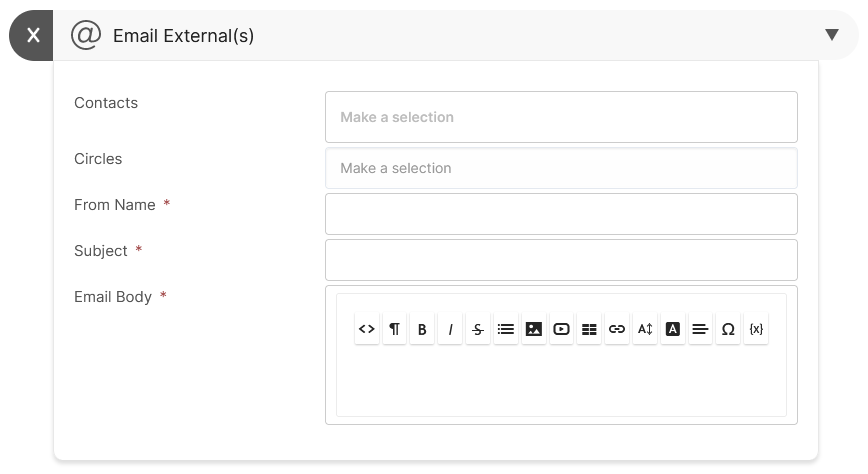Image resolution: width=868 pixels, height=474 pixels.
Task: Collapse the Email External(s) panel
Action: click(x=831, y=35)
